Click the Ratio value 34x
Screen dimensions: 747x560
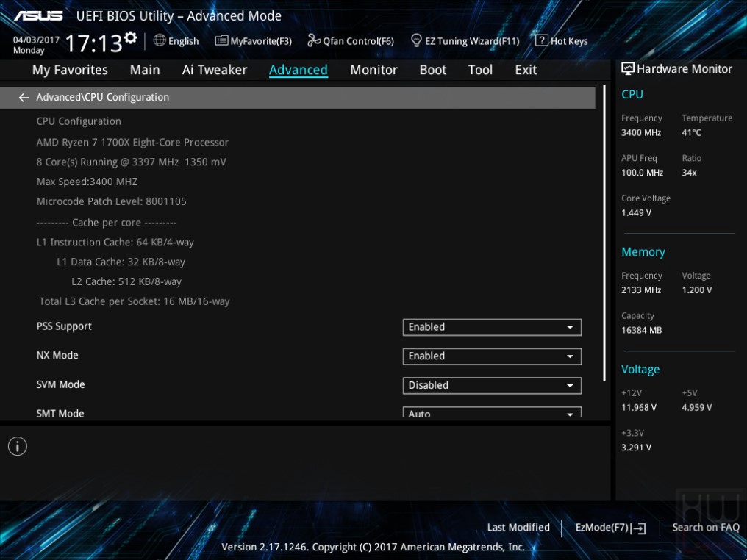pos(689,173)
